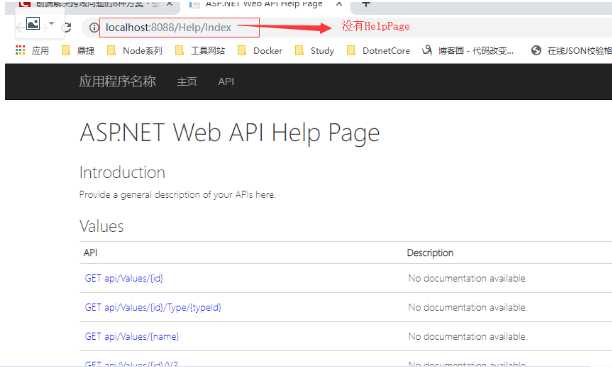Image resolution: width=612 pixels, height=367 pixels.
Task: Open the 工具网站 bookmark folder
Action: pyautogui.click(x=200, y=51)
